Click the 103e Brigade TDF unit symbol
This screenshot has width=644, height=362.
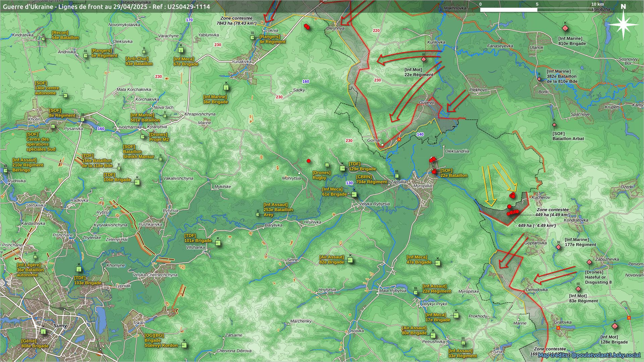pos(79,269)
